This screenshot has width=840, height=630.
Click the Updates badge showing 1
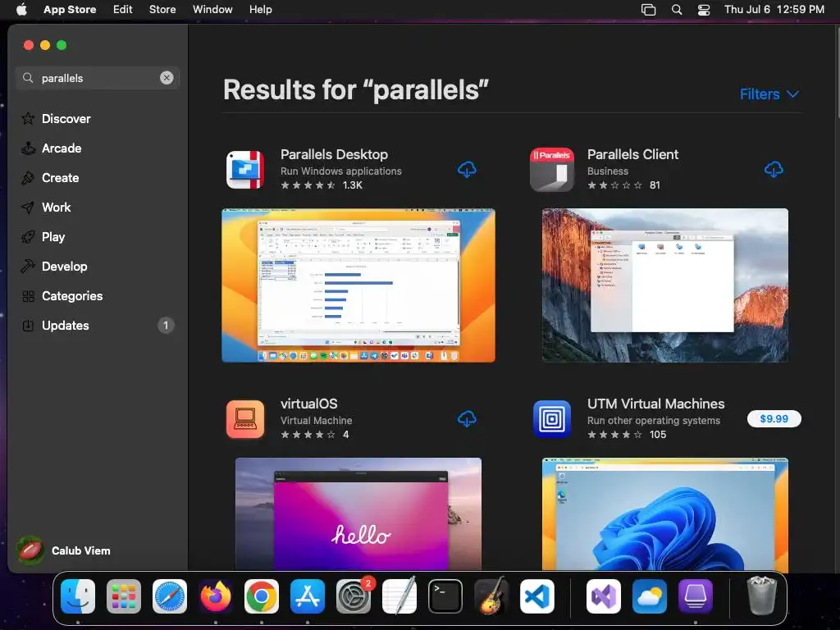166,325
